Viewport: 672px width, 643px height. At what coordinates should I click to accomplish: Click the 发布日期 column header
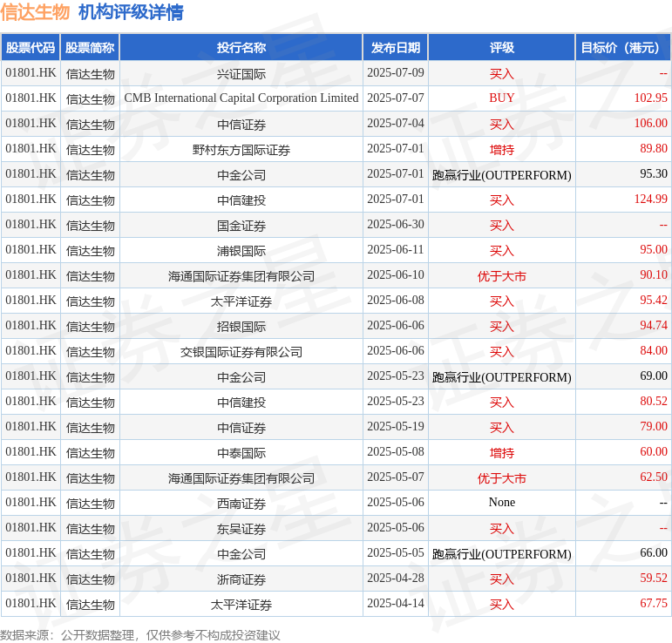[x=395, y=48]
